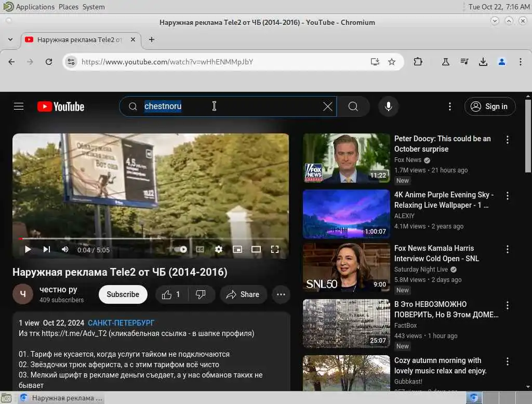This screenshot has width=532, height=404.
Task: Open YouTube hamburger guide menu
Action: coord(19,106)
